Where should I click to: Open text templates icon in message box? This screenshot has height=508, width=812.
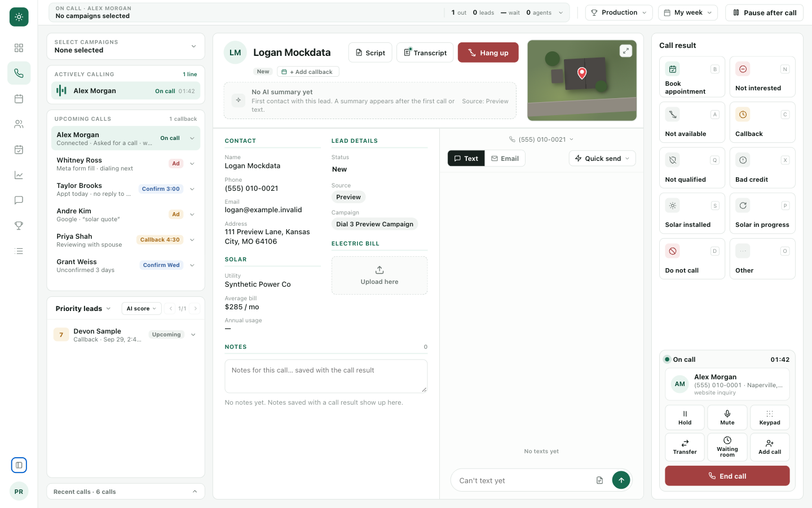(x=599, y=480)
